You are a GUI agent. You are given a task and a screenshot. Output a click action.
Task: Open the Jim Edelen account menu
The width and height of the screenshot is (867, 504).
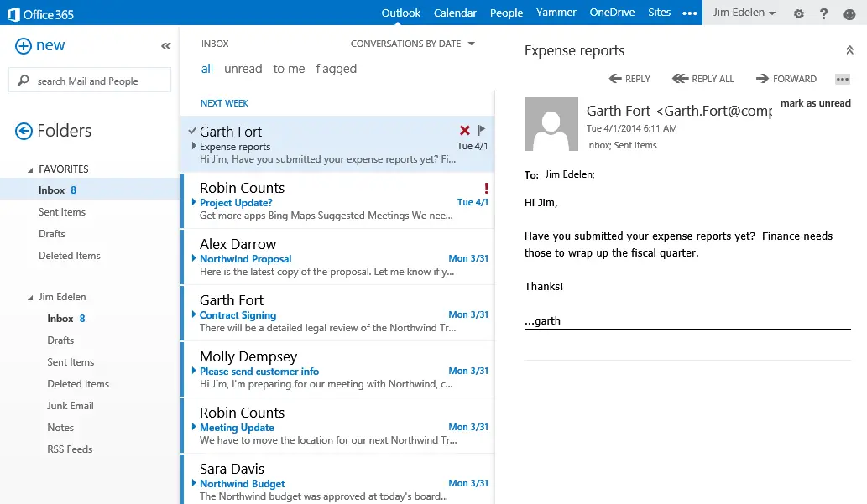[x=744, y=13]
